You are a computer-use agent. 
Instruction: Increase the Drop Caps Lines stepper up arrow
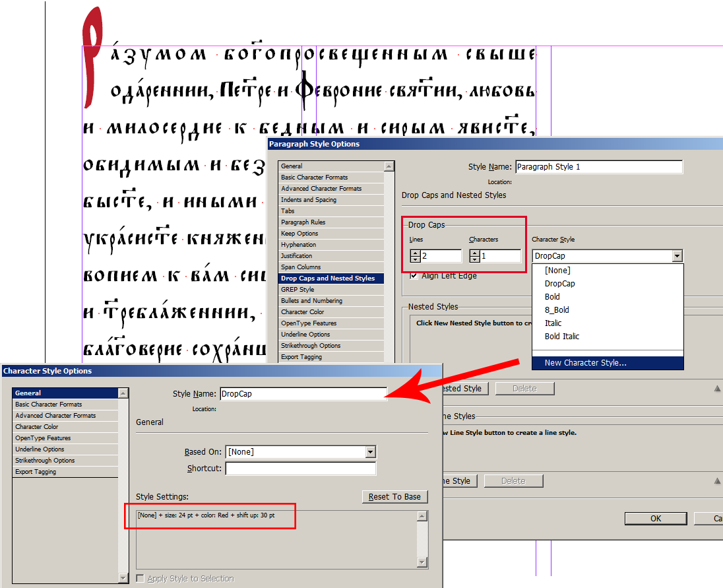pyautogui.click(x=416, y=253)
